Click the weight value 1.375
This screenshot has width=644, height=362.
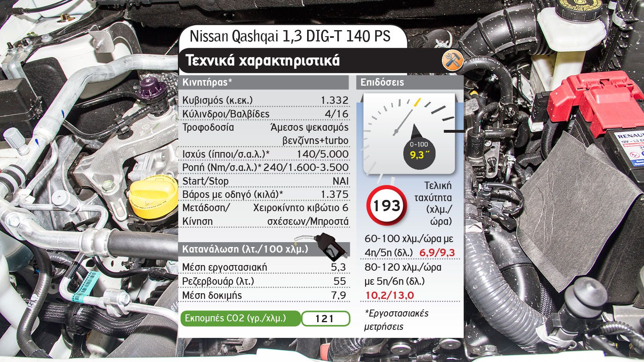click(334, 194)
